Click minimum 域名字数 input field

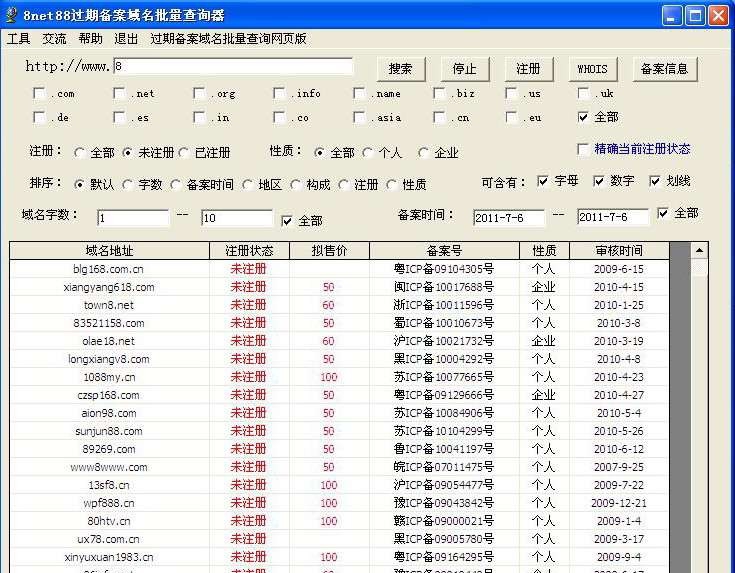tap(133, 218)
